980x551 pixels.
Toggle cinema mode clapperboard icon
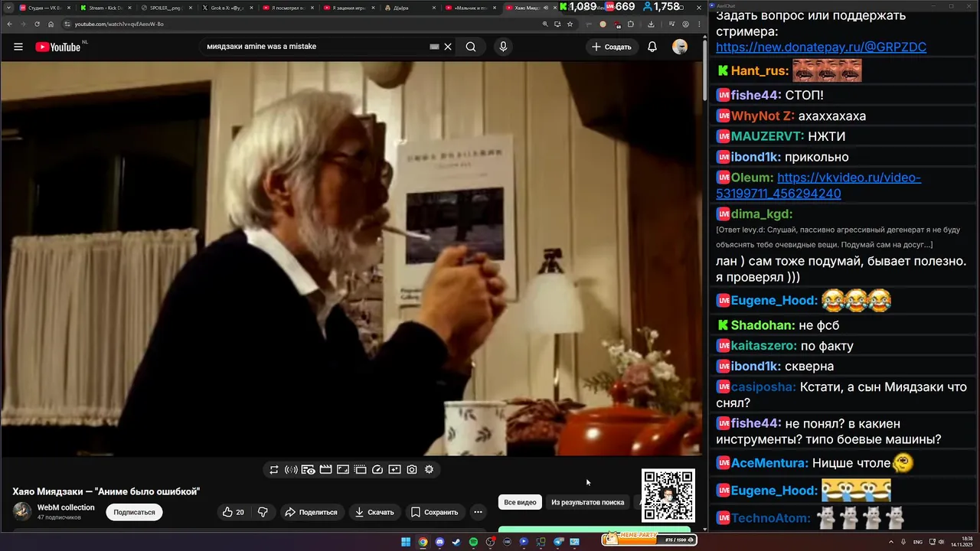click(x=325, y=469)
